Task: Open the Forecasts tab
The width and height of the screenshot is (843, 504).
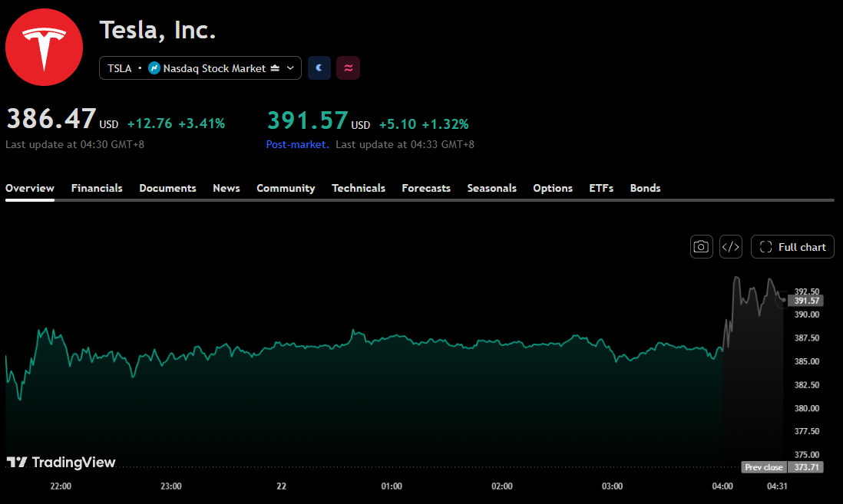Action: [x=426, y=188]
